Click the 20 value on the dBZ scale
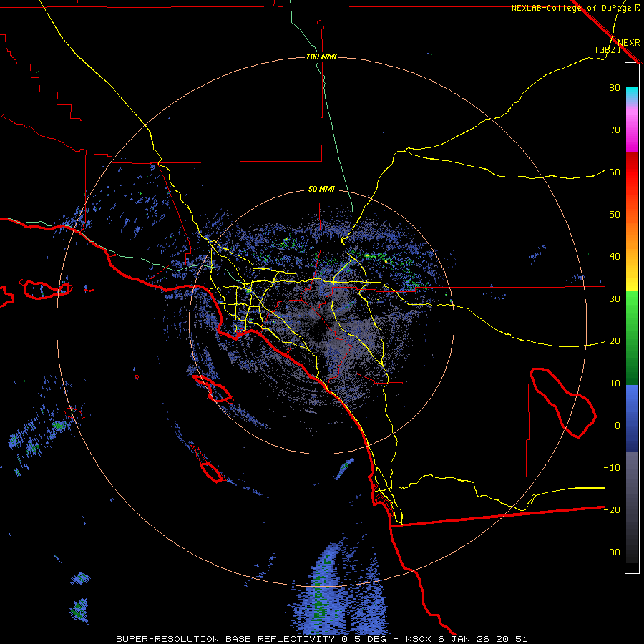 615,341
